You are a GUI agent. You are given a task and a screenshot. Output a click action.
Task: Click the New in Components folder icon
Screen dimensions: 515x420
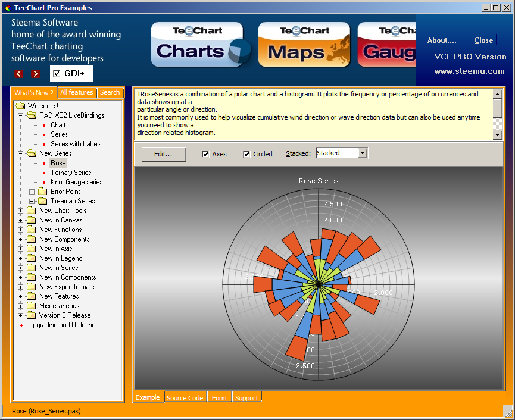[32, 277]
